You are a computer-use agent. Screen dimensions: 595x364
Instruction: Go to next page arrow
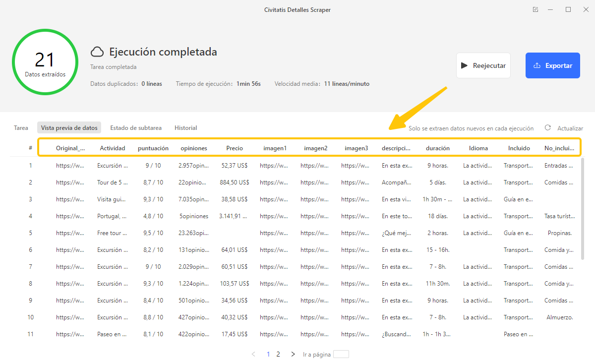pos(293,354)
